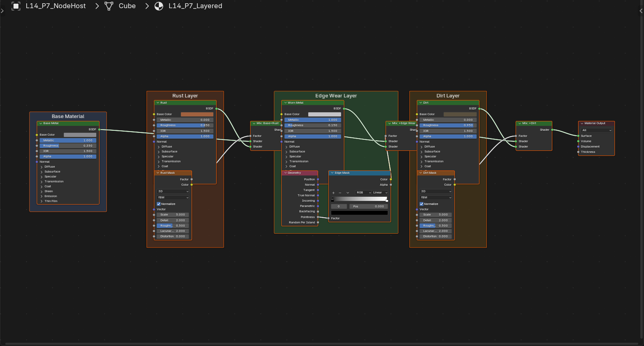The height and width of the screenshot is (346, 644).
Task: Select the black left stop of Edge Mask ramp
Action: [x=332, y=200]
